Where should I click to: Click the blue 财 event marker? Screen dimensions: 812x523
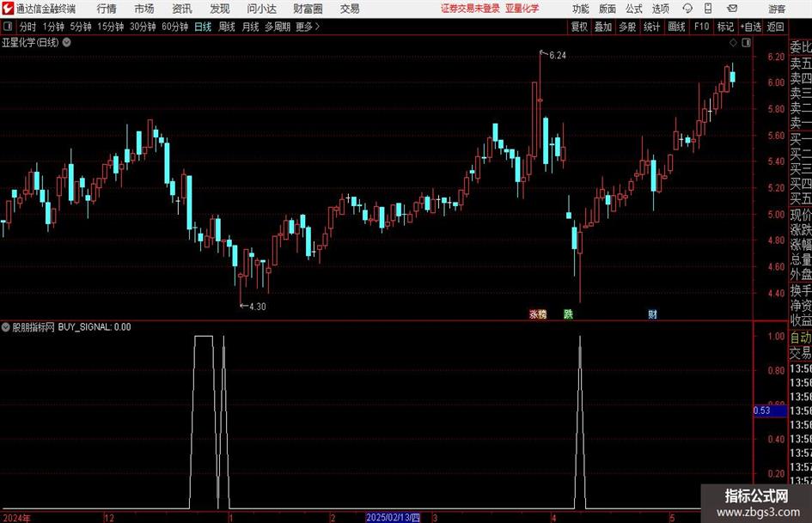pyautogui.click(x=652, y=313)
